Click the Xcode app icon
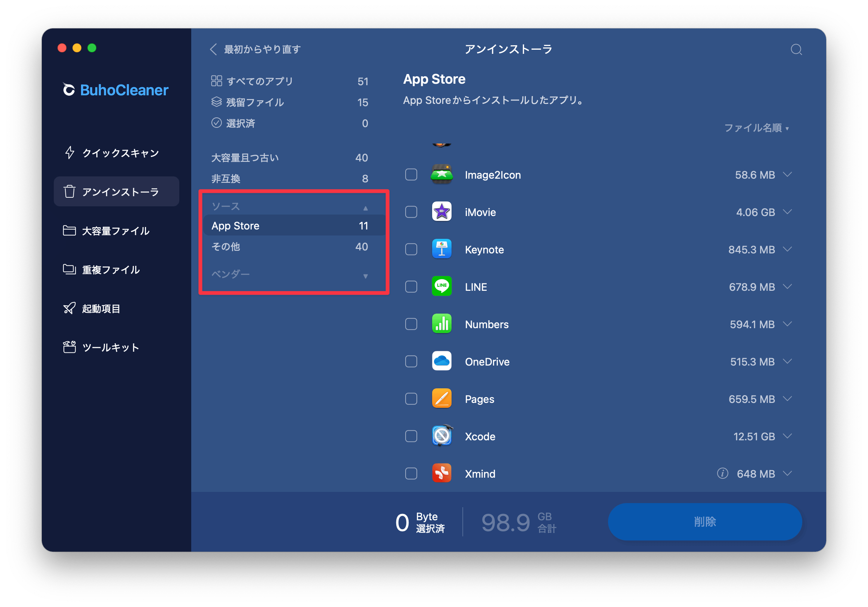 click(441, 436)
